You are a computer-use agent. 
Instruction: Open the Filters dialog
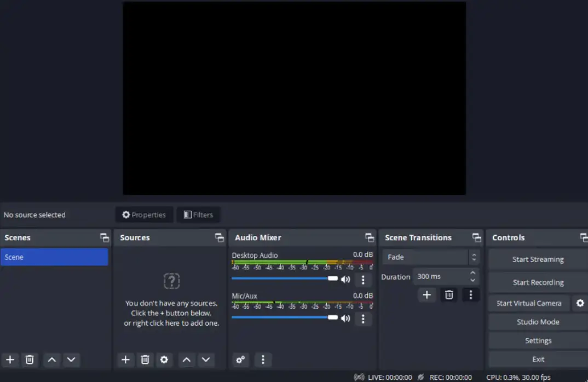click(x=198, y=215)
